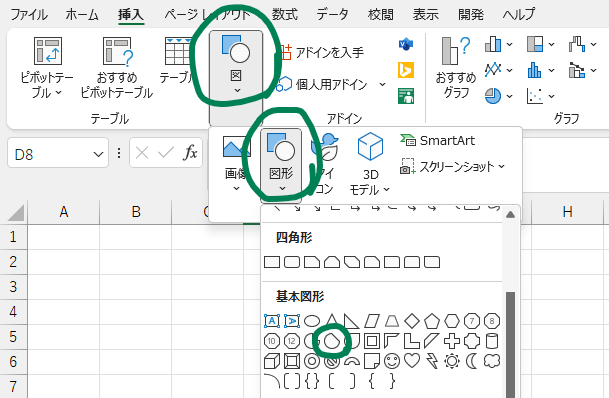
Task: Open the Visio Data Visualizer add-in icon
Action: pyautogui.click(x=406, y=44)
